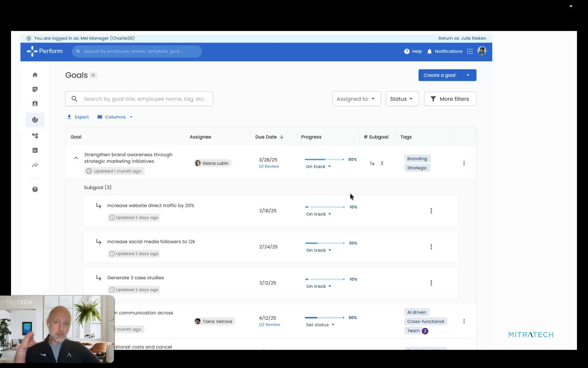Open more options for website traffic subgoal
The height and width of the screenshot is (368, 588).
click(x=431, y=211)
